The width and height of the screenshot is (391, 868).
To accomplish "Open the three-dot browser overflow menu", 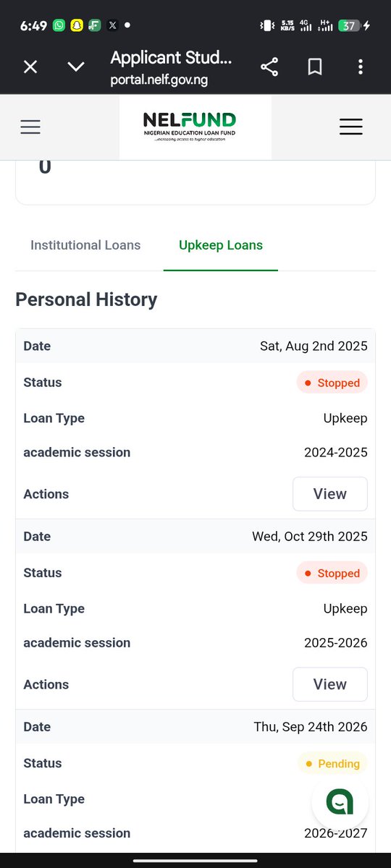I will pos(361,67).
